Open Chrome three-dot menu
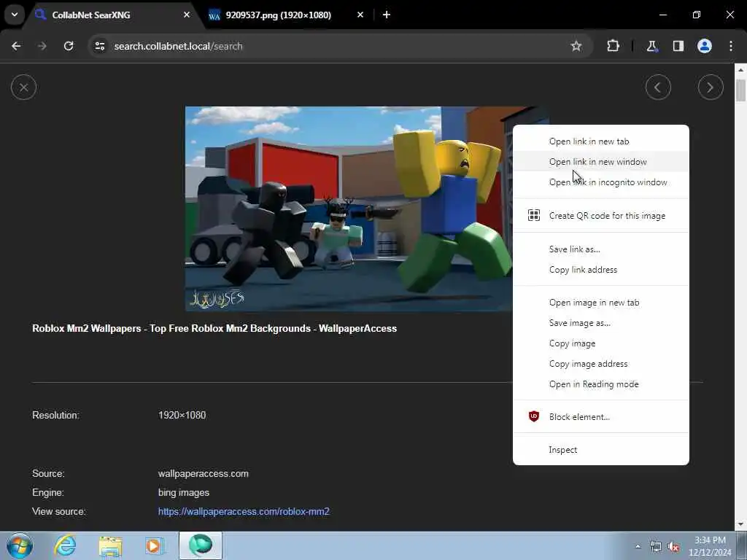This screenshot has height=560, width=747. 730,46
